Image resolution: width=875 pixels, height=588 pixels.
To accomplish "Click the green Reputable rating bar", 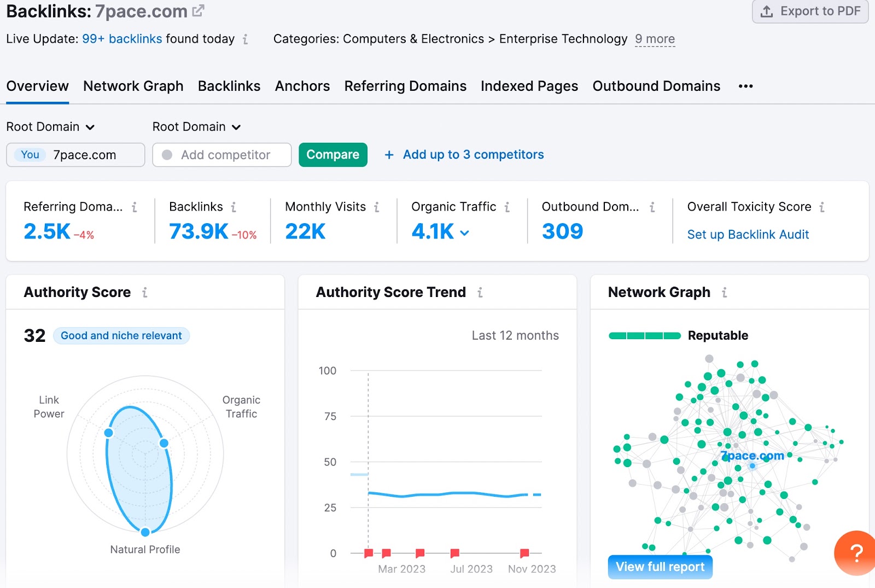I will tap(644, 335).
